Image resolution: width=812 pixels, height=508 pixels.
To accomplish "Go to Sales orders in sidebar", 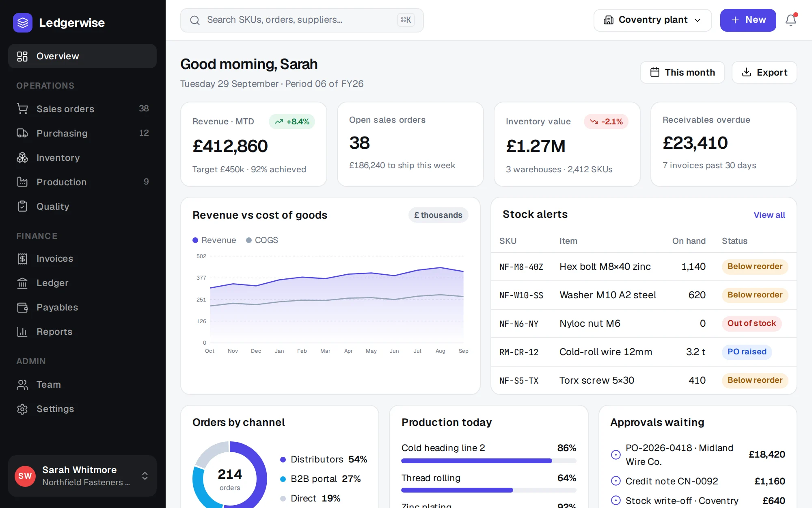I will (82, 109).
